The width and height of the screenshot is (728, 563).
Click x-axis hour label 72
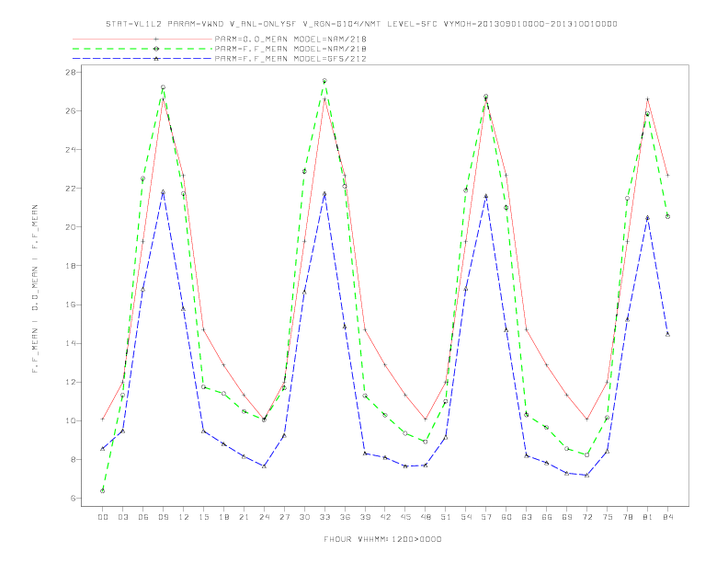click(x=586, y=517)
